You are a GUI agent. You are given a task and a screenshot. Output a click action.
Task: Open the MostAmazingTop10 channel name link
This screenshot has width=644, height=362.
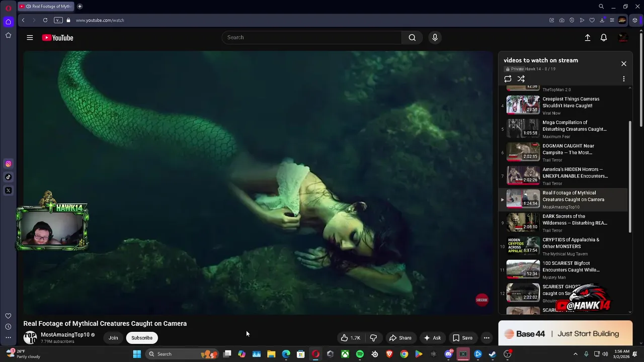[x=65, y=335]
